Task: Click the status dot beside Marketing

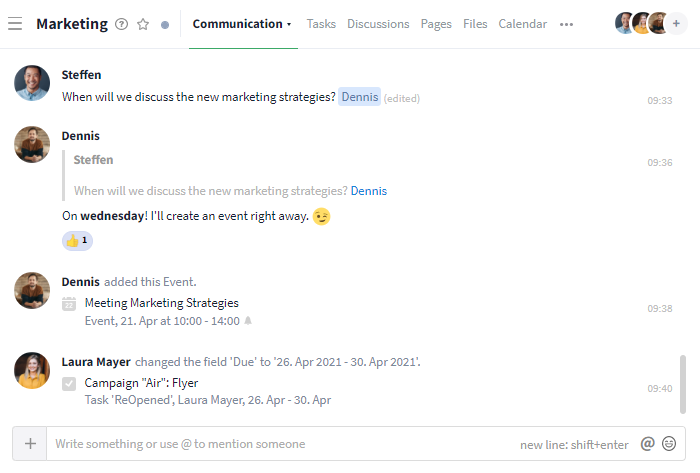Action: coord(165,25)
